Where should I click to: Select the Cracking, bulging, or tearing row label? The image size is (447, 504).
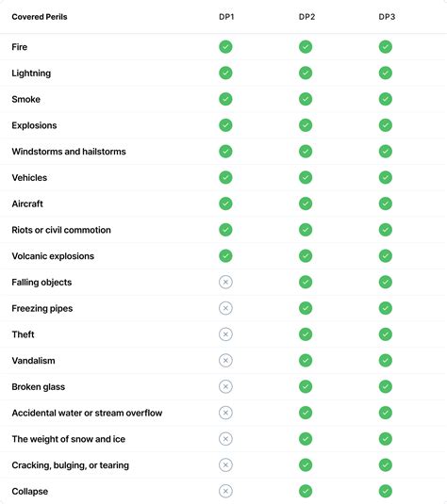point(71,465)
